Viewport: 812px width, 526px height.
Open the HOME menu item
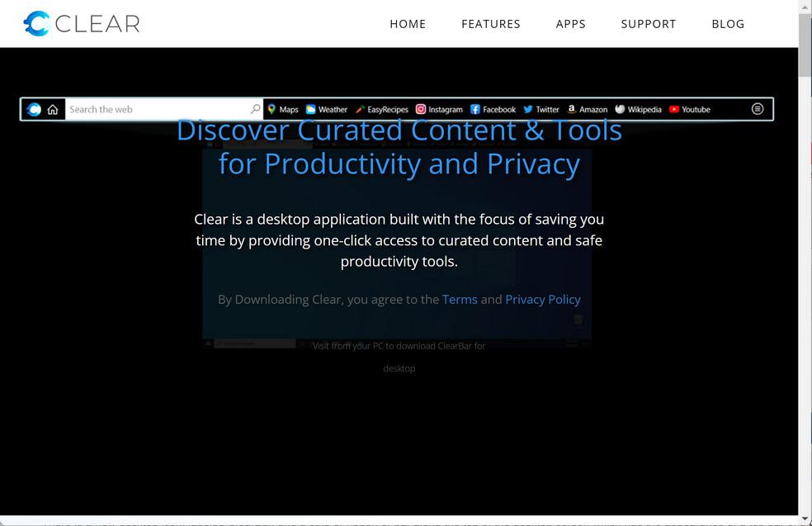click(408, 24)
